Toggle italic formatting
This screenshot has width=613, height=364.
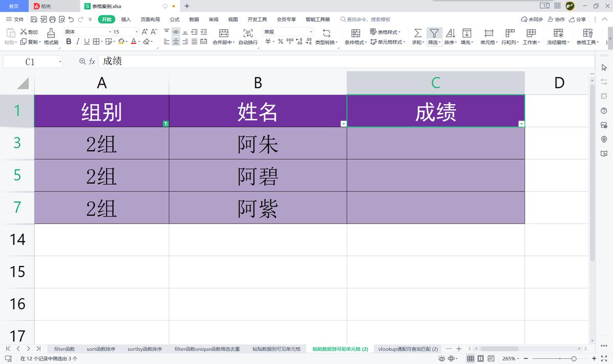click(77, 41)
